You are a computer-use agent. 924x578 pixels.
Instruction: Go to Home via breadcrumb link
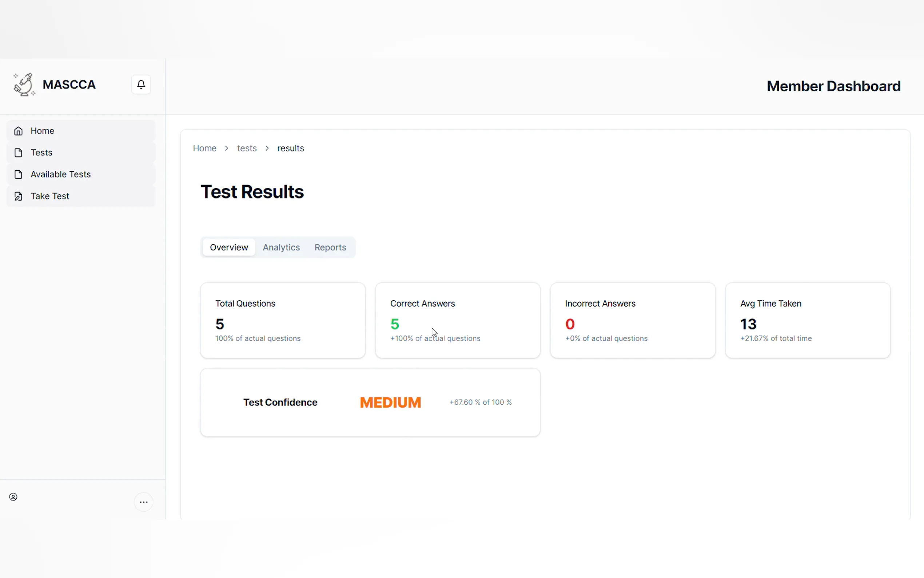[x=204, y=149]
